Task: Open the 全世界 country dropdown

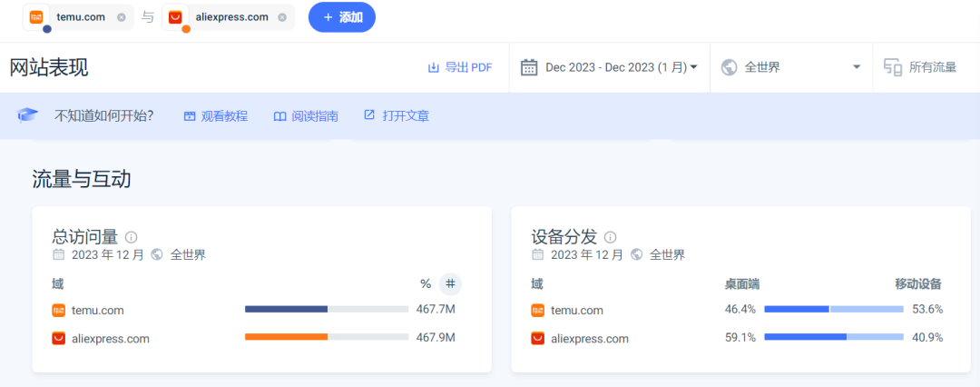Action: pyautogui.click(x=791, y=67)
